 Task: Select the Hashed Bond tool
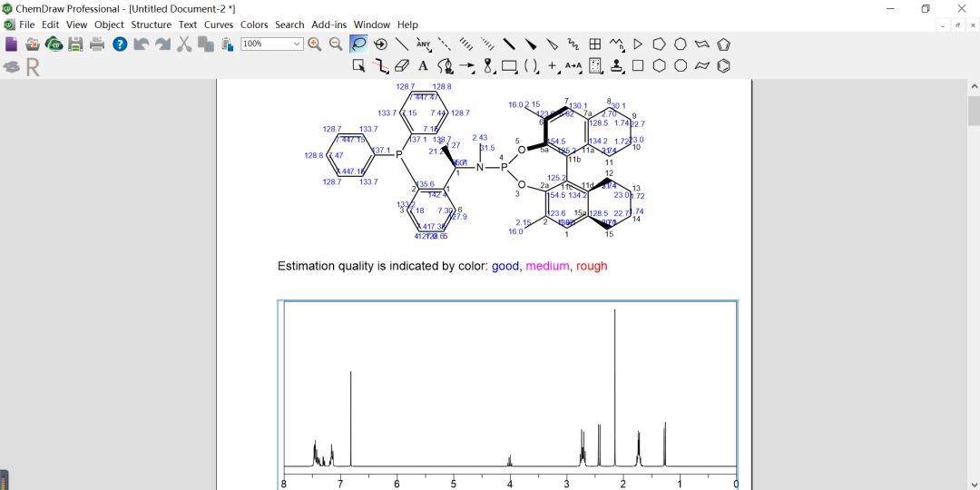pos(466,44)
